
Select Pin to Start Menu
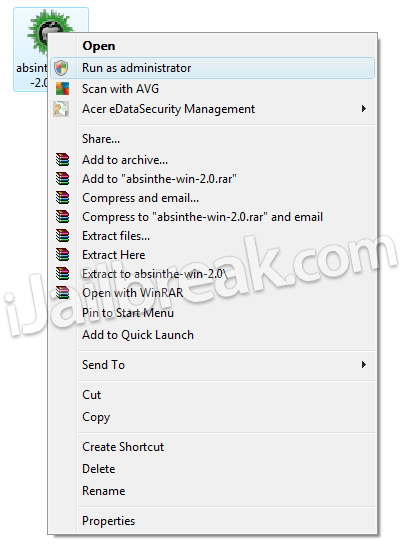pyautogui.click(x=128, y=313)
